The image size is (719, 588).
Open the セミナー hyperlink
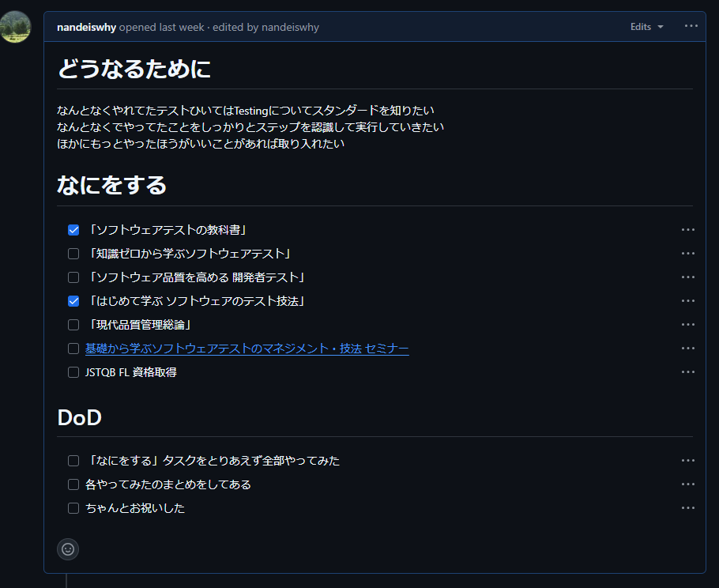tap(245, 348)
